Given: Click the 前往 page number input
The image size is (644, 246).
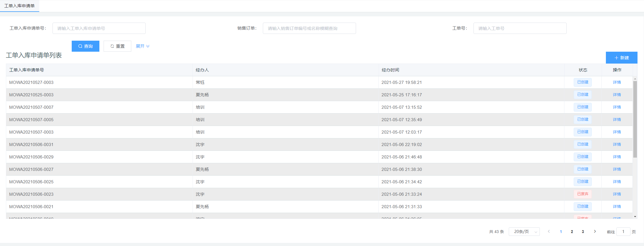Looking at the screenshot, I should (623, 232).
